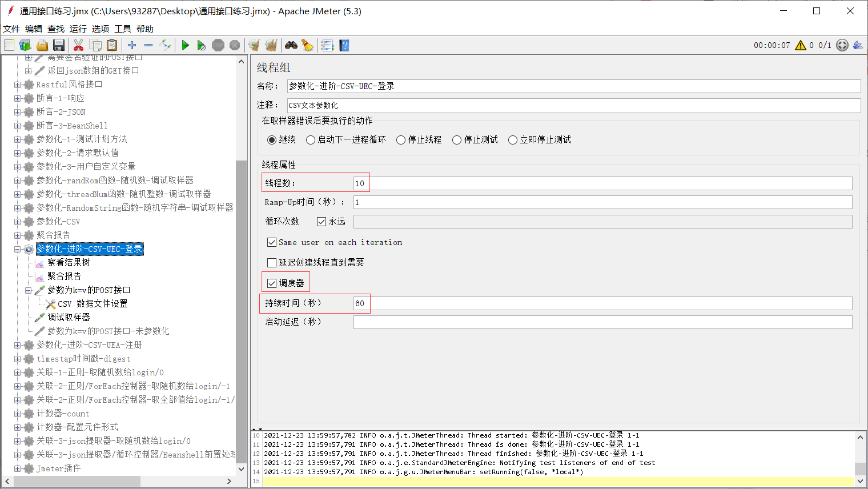The image size is (868, 489).
Task: Start the test with green play icon
Action: pyautogui.click(x=185, y=45)
